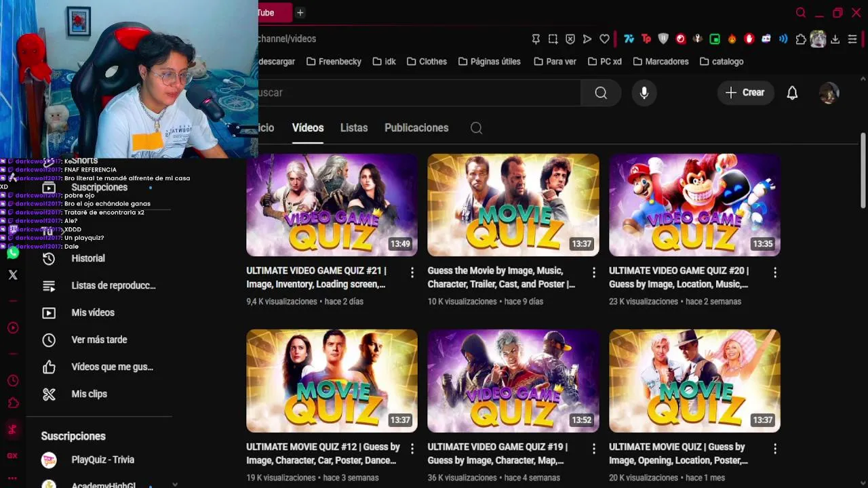
Task: Click the Crear button
Action: coord(745,93)
